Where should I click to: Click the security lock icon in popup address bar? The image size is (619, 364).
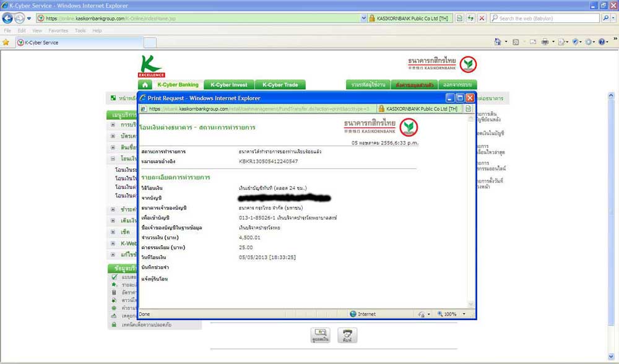[x=382, y=109]
